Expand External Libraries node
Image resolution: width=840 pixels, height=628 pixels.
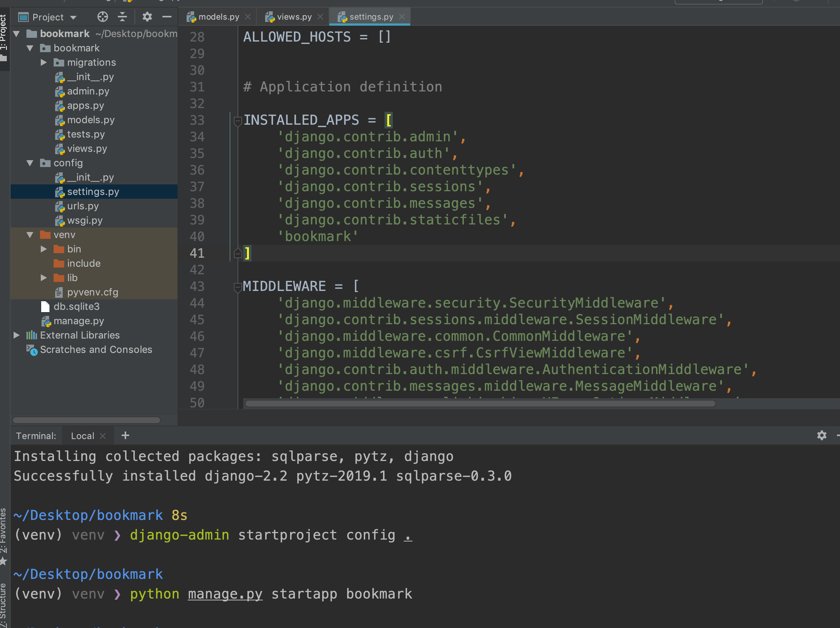[x=16, y=335]
